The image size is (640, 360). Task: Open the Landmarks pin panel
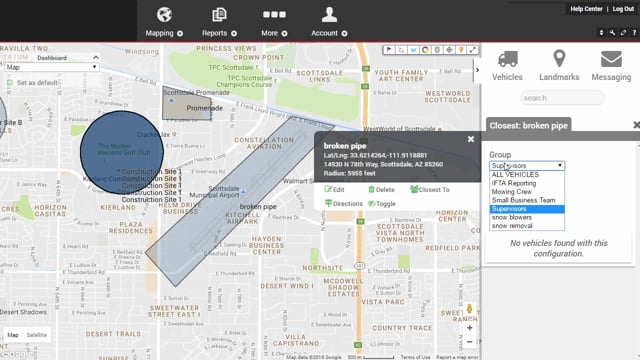559,65
